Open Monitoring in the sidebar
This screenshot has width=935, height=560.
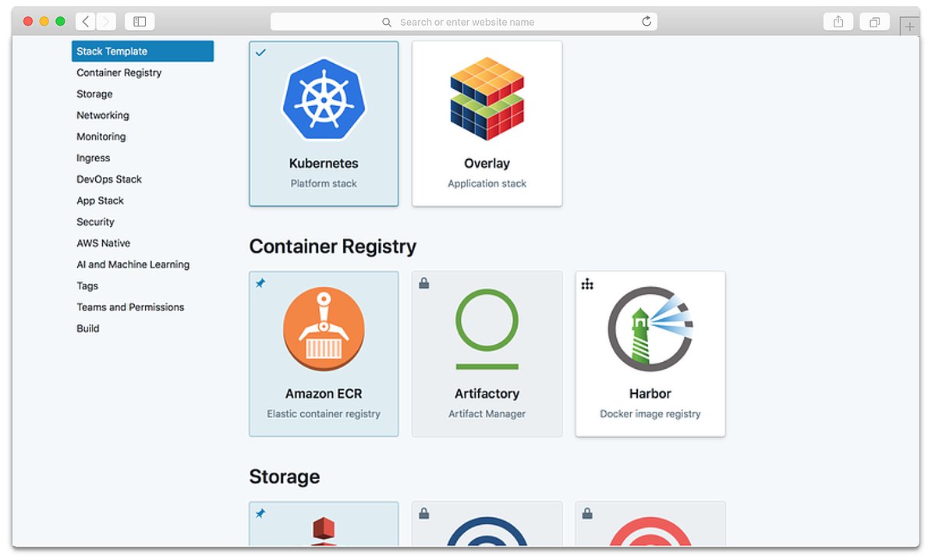[x=101, y=136]
